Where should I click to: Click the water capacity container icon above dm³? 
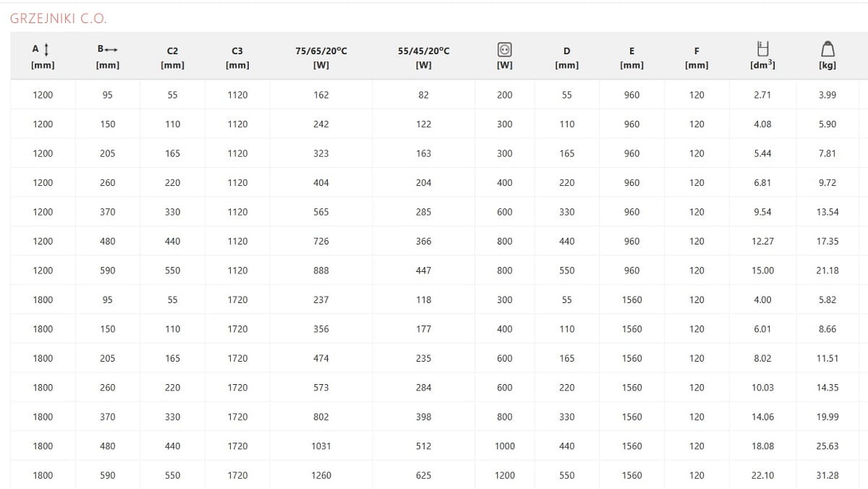pos(762,48)
